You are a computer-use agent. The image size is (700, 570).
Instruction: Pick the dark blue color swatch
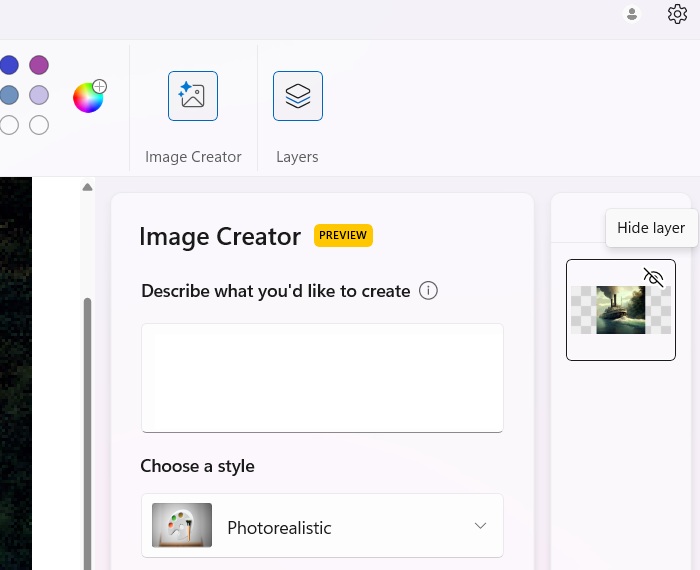[x=9, y=65]
